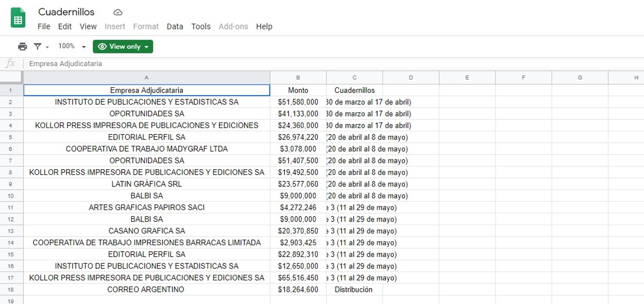Click the $22,892,310 amount cell
Image resolution: width=644 pixels, height=304 pixels.
[298, 254]
